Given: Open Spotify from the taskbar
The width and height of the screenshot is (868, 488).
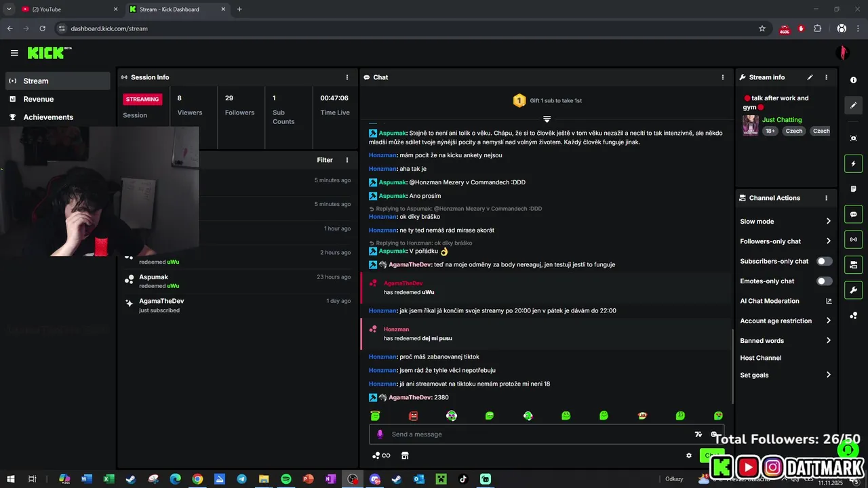Looking at the screenshot, I should point(285,479).
